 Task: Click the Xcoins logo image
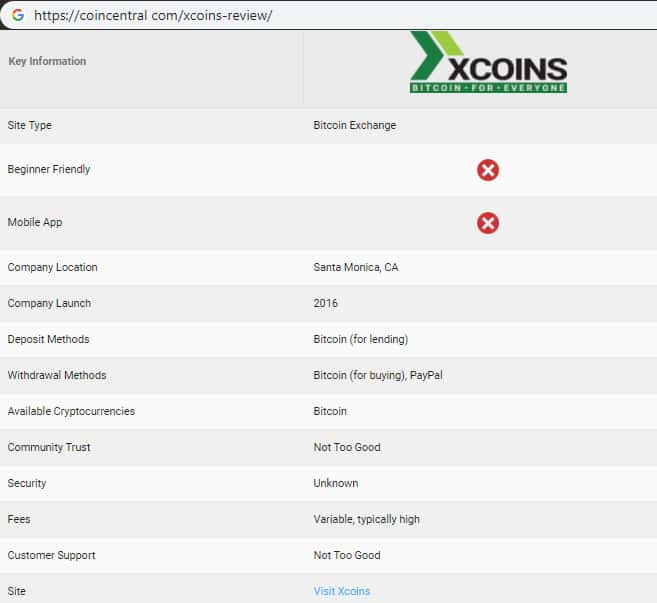[488, 62]
